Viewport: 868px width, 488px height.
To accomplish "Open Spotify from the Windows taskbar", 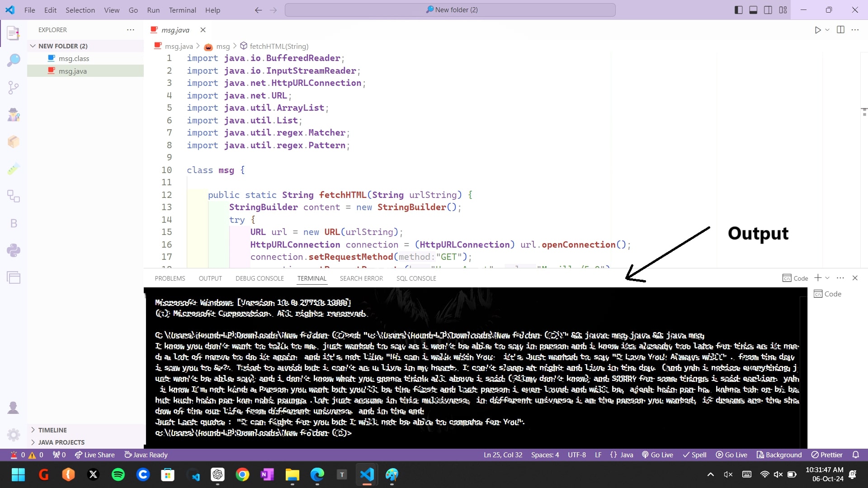I will (118, 474).
